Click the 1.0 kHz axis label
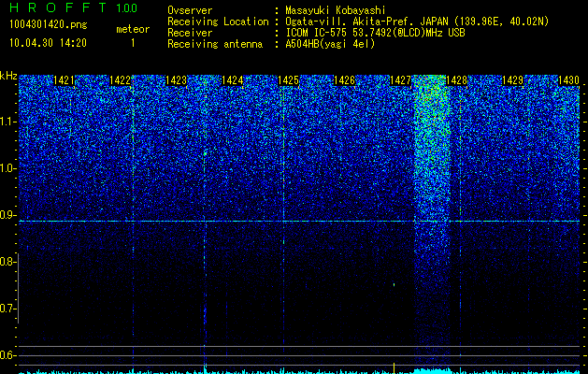This screenshot has height=374, width=588. pyautogui.click(x=7, y=168)
